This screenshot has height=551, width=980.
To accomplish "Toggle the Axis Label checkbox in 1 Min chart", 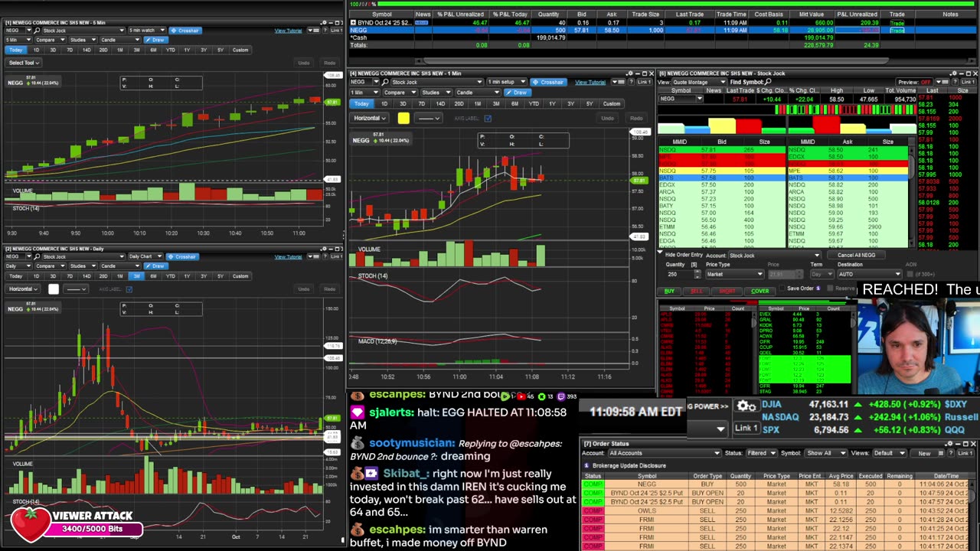I will [488, 119].
